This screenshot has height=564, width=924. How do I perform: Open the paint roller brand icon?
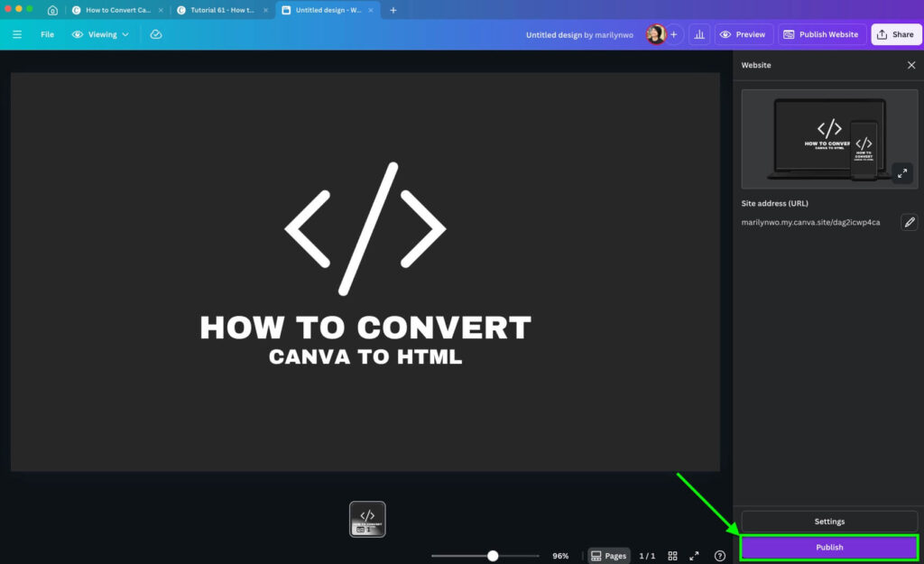pos(156,34)
